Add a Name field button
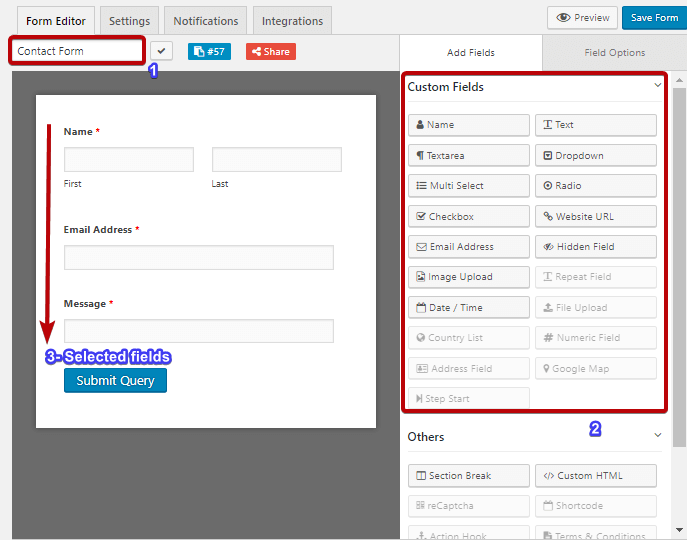This screenshot has width=687, height=540. [468, 125]
